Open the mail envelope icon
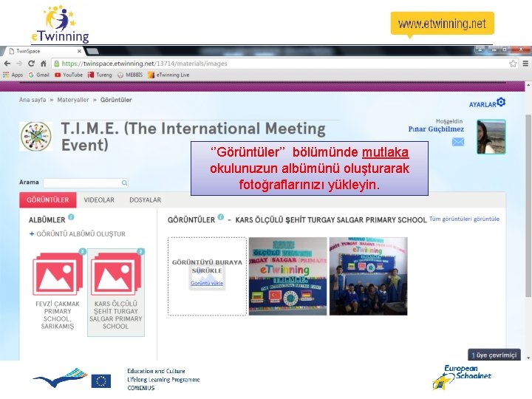The width and height of the screenshot is (532, 399). 458,142
